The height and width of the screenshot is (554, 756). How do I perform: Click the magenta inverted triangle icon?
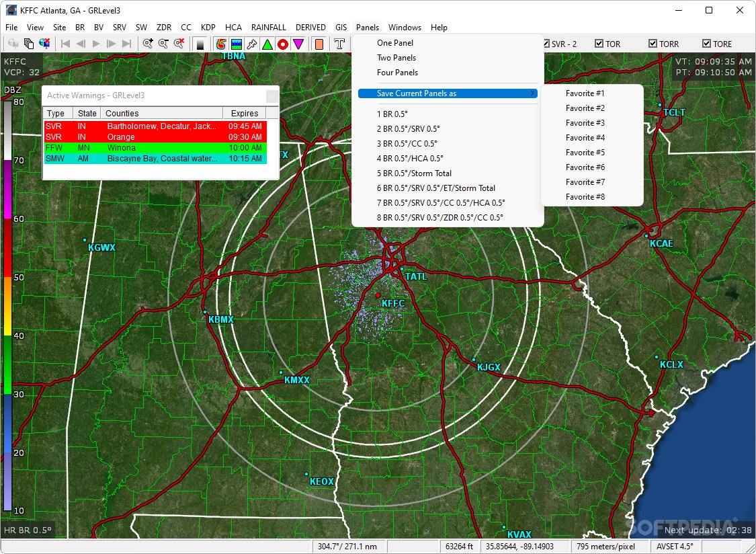[298, 44]
